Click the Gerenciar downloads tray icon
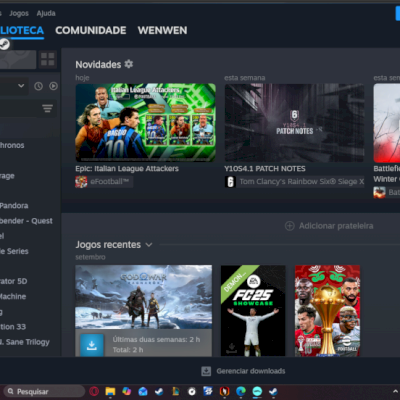 pos(206,371)
